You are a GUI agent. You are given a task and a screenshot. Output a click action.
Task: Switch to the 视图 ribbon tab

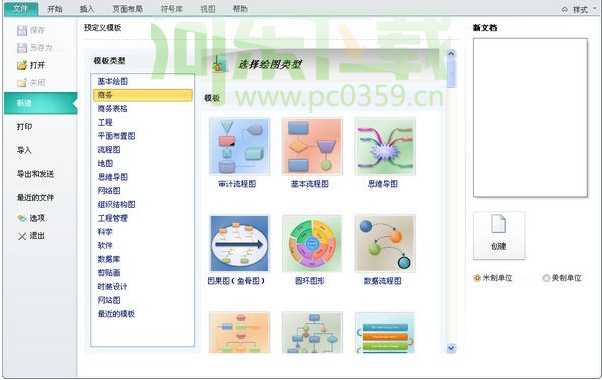(208, 9)
